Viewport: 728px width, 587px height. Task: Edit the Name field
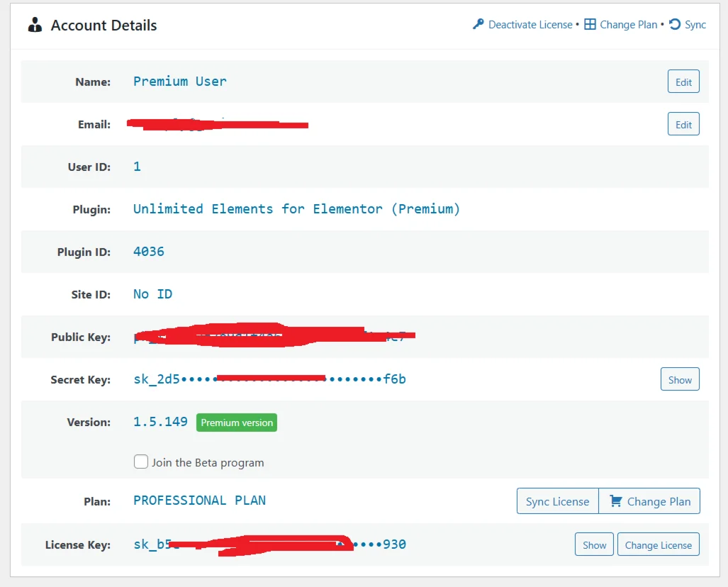(x=683, y=82)
